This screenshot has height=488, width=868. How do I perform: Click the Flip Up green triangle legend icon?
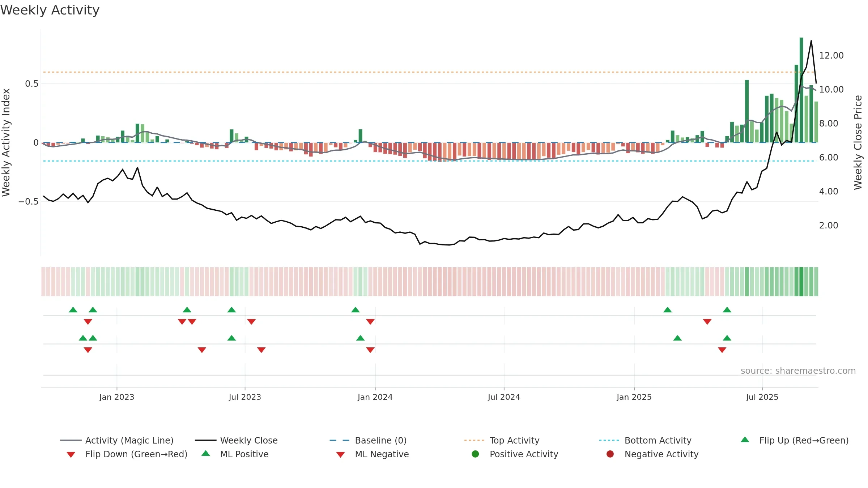pos(745,440)
